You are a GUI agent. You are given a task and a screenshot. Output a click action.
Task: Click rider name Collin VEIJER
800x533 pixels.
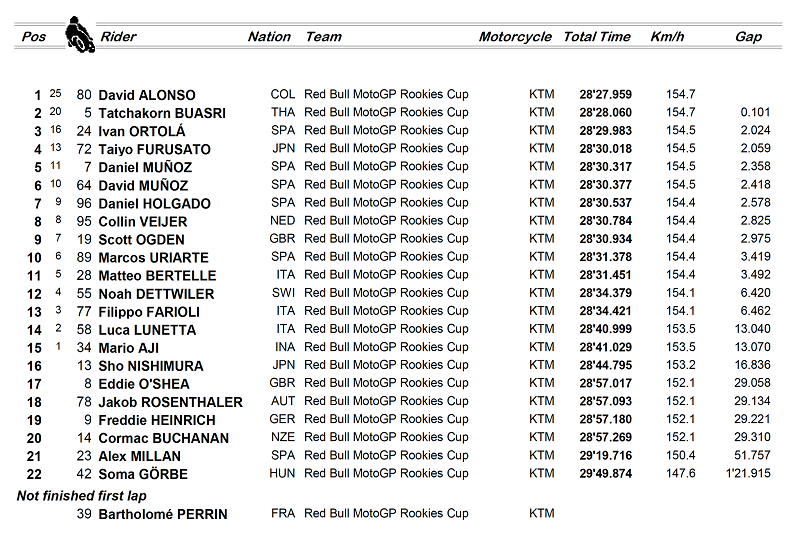[x=141, y=221]
